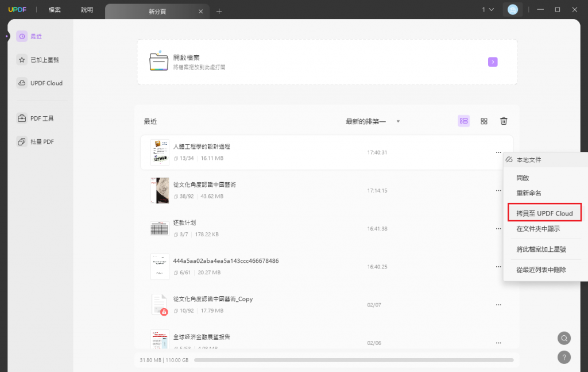Click thumbnail of 还款计划
Viewport: 588px width, 372px height.
(160, 229)
